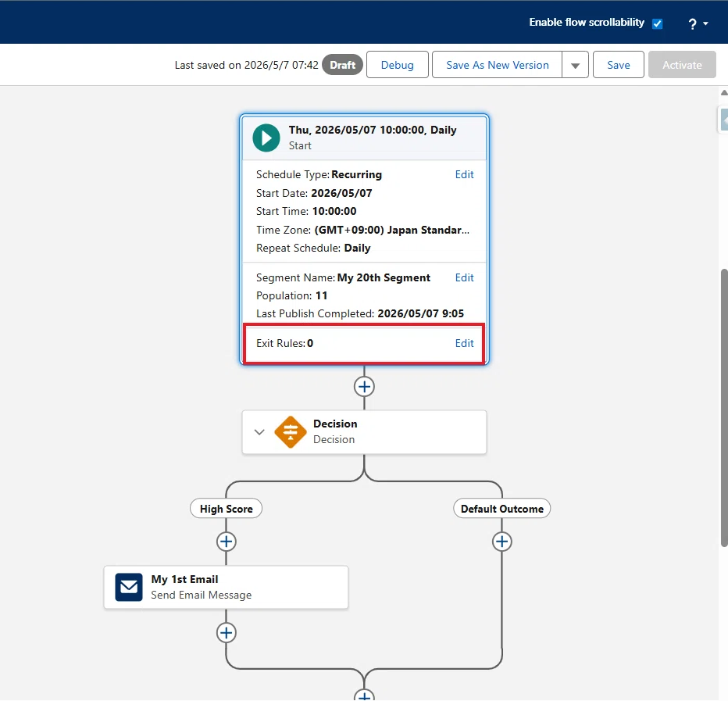728x701 pixels.
Task: Click Repeat Schedule Daily value
Action: pos(357,248)
